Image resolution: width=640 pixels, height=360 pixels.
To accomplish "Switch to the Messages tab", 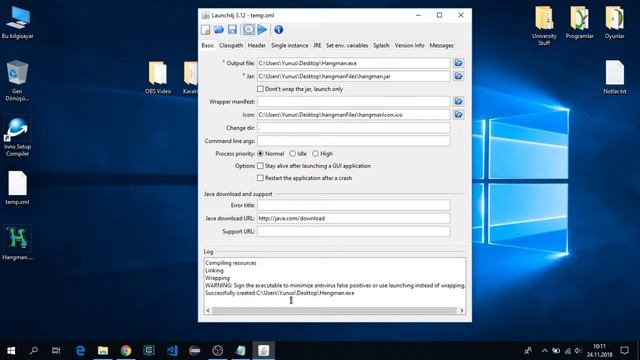I will 441,45.
